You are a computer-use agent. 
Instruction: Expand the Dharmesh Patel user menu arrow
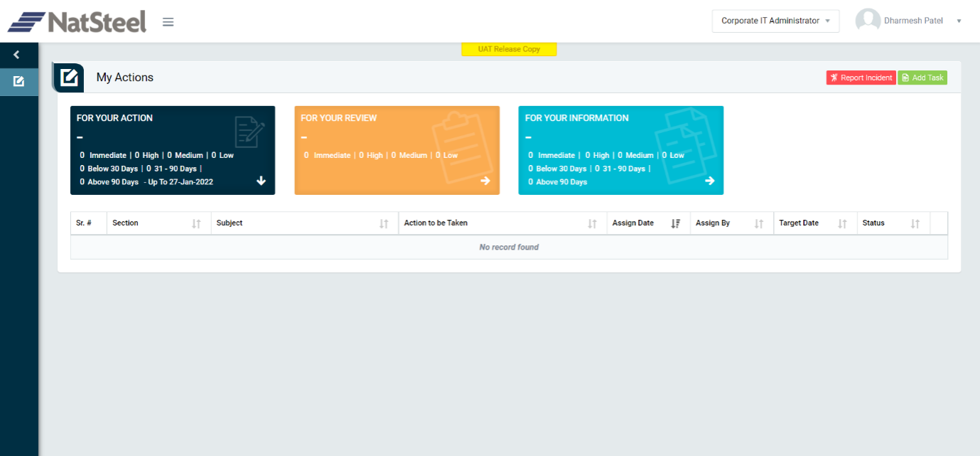coord(959,21)
